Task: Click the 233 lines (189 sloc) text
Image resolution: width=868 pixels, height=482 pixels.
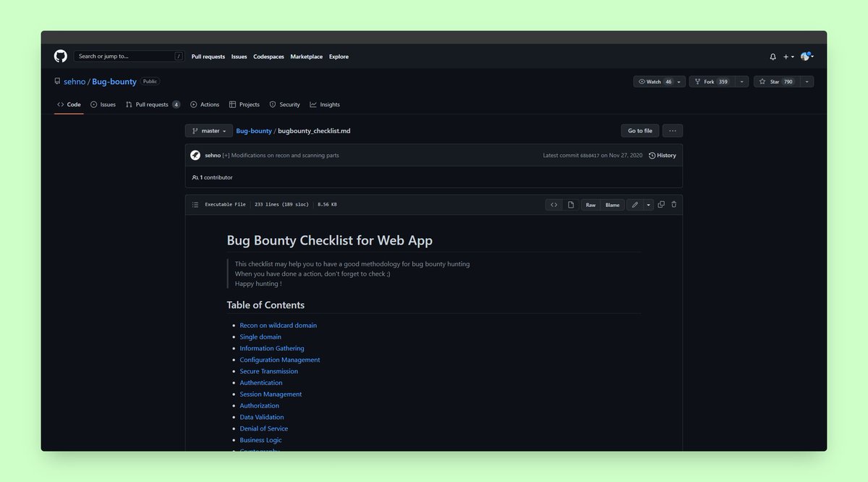Action: tap(282, 205)
